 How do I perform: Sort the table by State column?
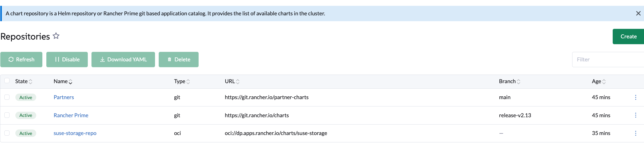click(x=24, y=81)
